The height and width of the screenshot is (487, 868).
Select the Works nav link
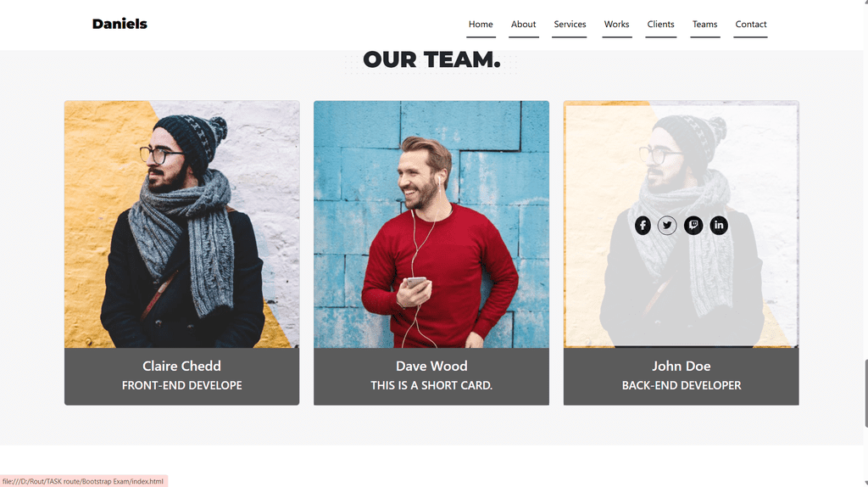click(617, 25)
